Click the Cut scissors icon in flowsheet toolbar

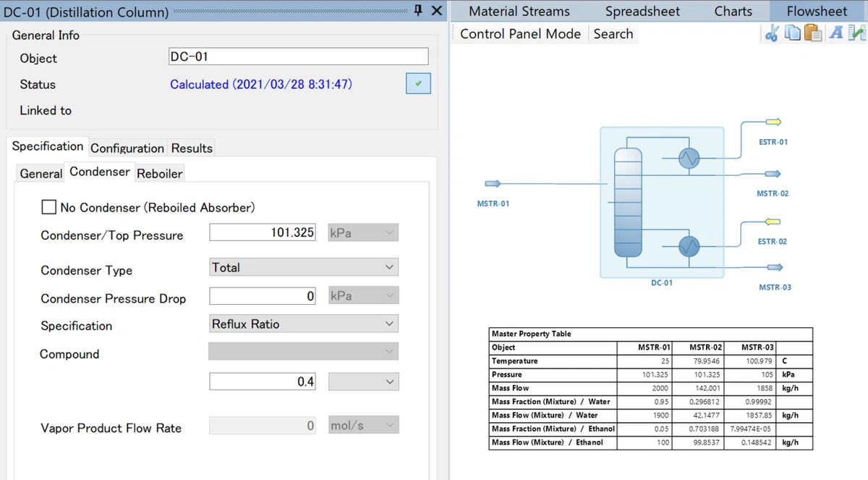(x=772, y=33)
